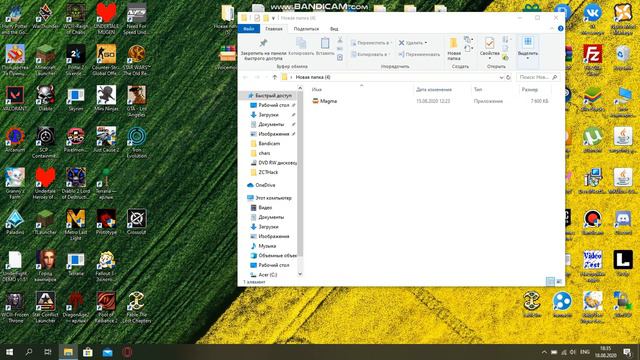Click the refresh icon beside the address bar
This screenshot has height=360, width=640.
[x=508, y=77]
